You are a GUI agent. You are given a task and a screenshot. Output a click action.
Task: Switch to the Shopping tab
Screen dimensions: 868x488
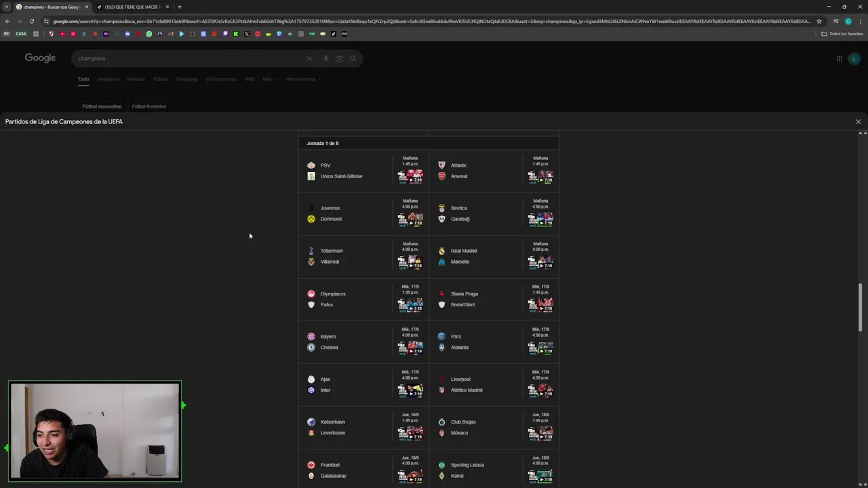pyautogui.click(x=186, y=79)
